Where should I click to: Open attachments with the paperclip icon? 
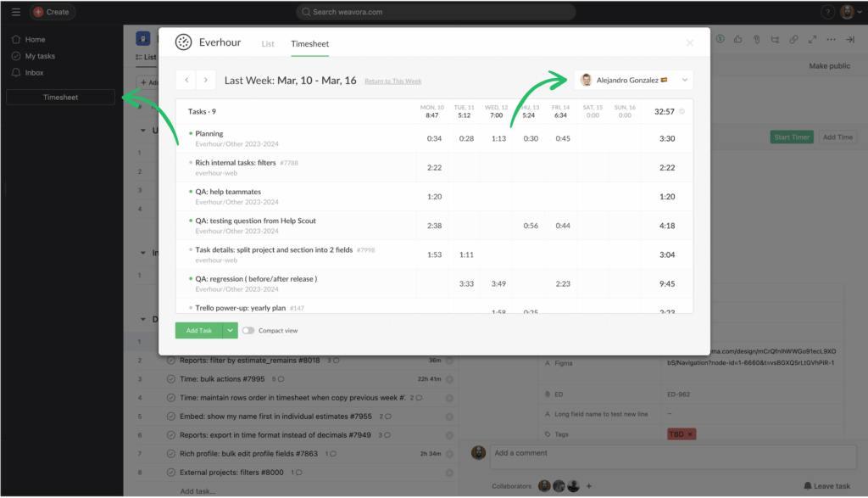click(x=756, y=39)
